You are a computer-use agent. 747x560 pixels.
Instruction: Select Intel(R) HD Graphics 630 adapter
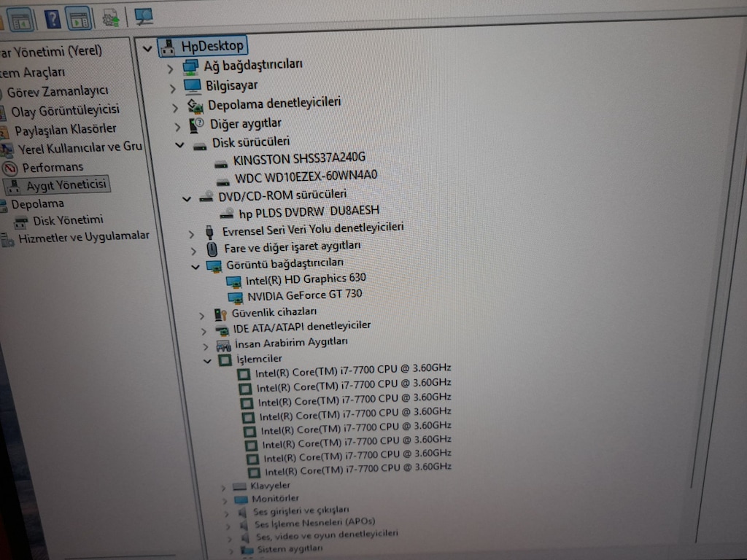pyautogui.click(x=306, y=279)
